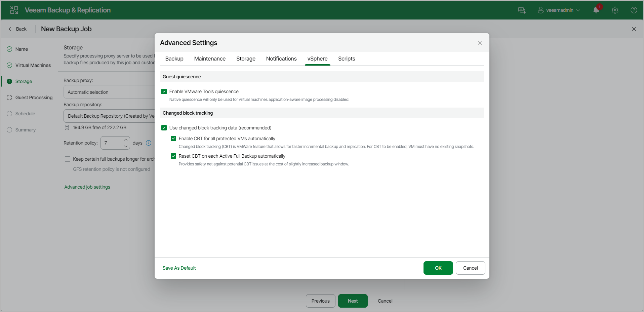Open the help question mark icon
This screenshot has width=644, height=312.
pyautogui.click(x=634, y=10)
